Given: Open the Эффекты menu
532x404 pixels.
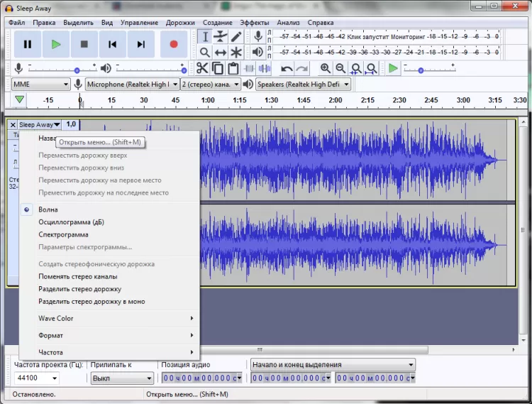Looking at the screenshot, I should [255, 22].
